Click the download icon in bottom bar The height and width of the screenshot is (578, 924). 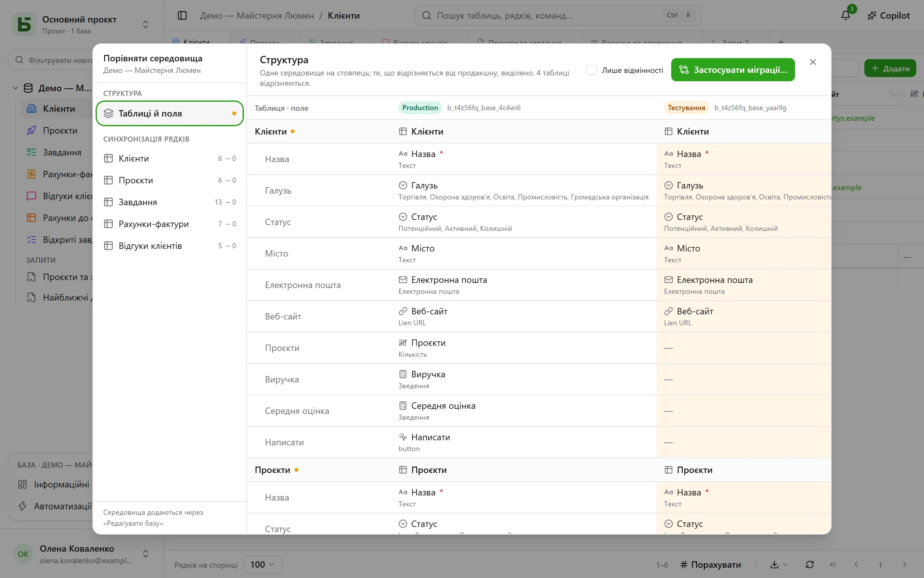coord(774,565)
